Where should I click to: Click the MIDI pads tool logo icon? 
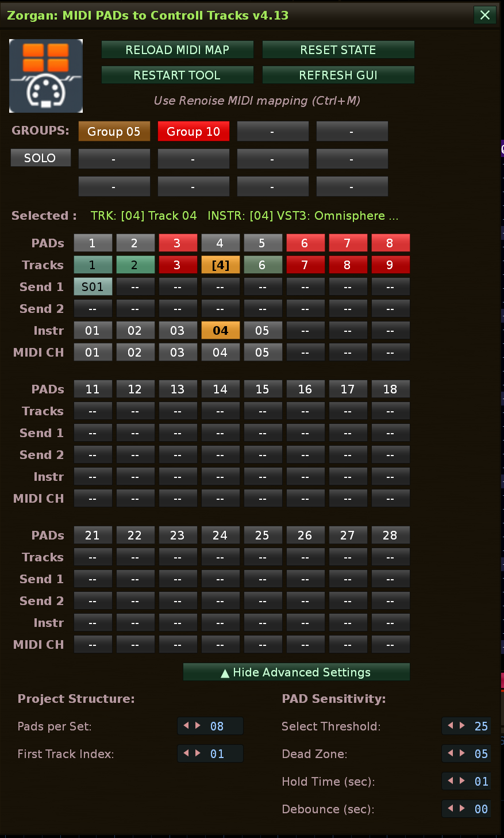(x=46, y=76)
